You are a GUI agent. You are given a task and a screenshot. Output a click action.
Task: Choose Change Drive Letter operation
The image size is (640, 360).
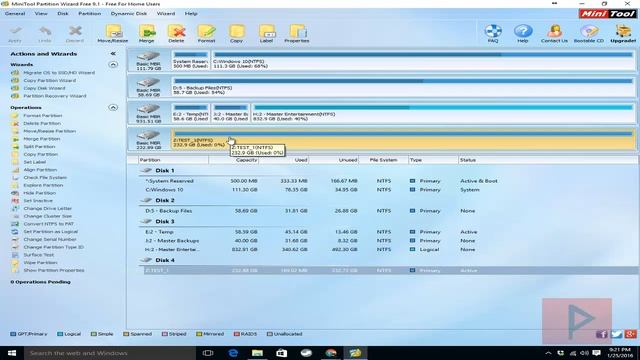(x=47, y=208)
